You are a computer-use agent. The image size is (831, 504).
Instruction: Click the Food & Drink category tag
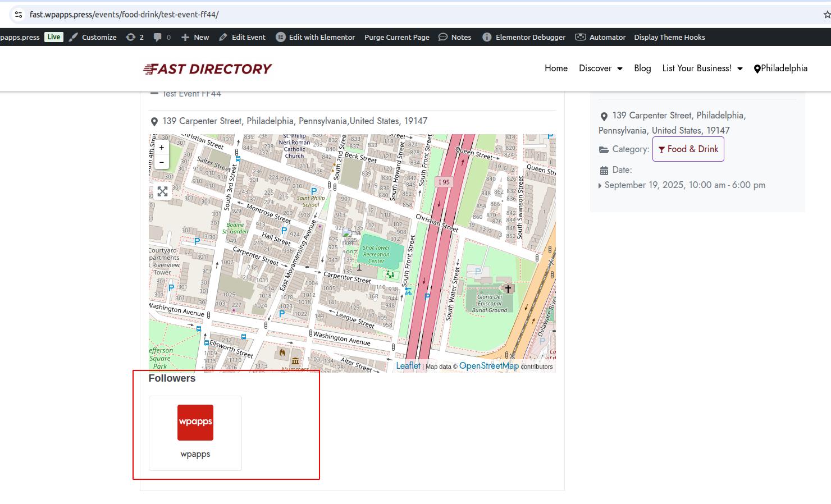[x=688, y=149]
